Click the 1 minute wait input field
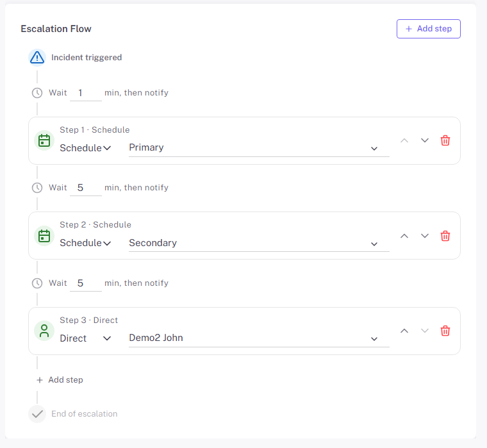 pos(85,93)
